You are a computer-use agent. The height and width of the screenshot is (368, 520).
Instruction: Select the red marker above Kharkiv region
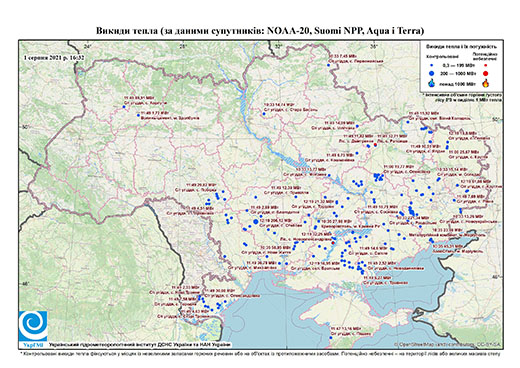[x=375, y=144]
